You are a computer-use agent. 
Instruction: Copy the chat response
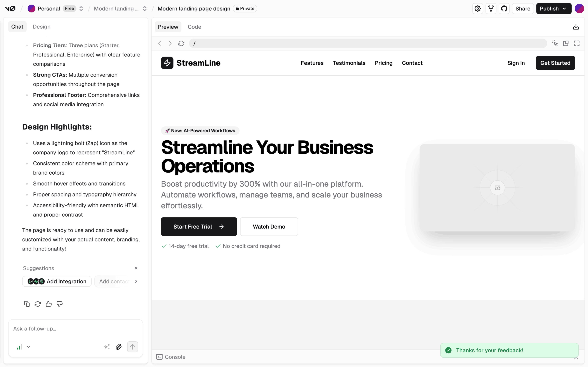[27, 304]
